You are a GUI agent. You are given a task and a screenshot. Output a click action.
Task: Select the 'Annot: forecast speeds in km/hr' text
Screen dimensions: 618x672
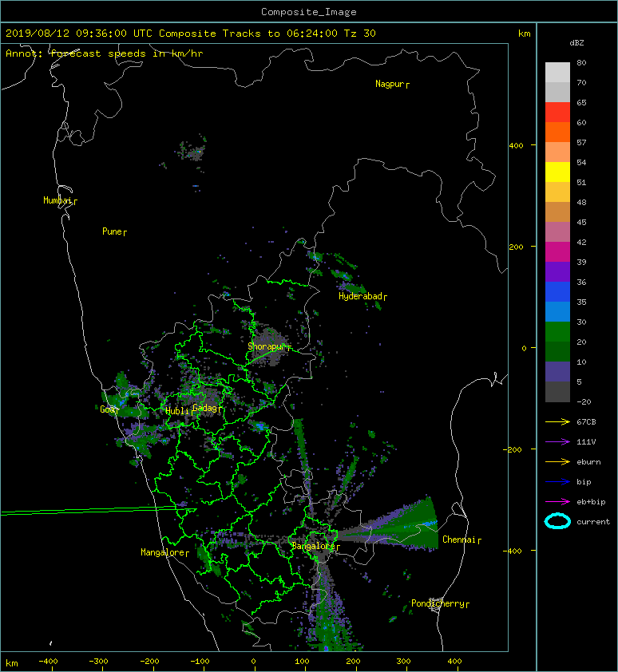105,53
